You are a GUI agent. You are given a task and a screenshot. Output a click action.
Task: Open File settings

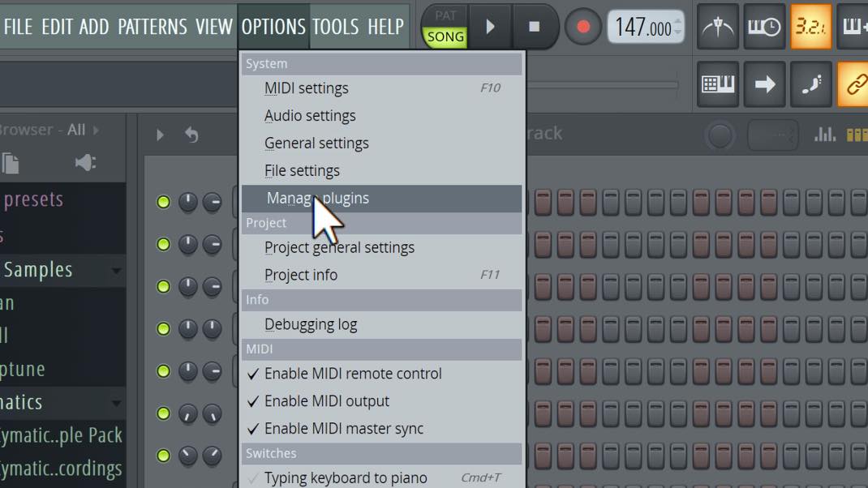tap(381, 170)
